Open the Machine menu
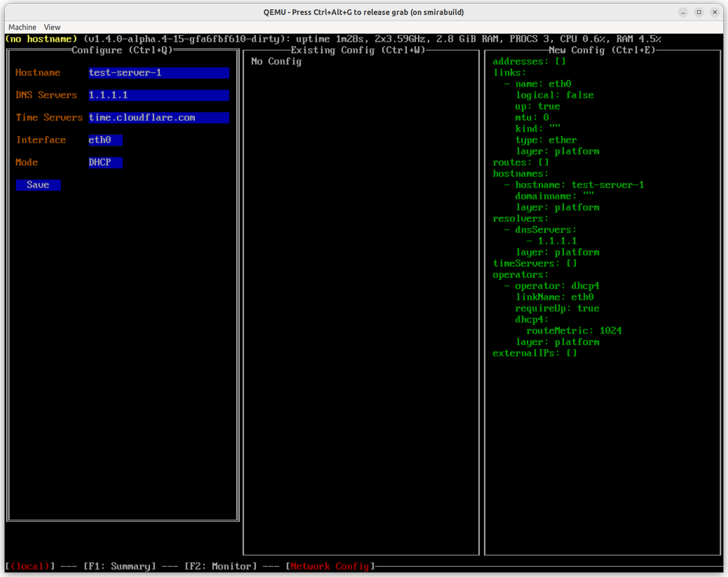Viewport: 728px width, 577px height. [22, 27]
